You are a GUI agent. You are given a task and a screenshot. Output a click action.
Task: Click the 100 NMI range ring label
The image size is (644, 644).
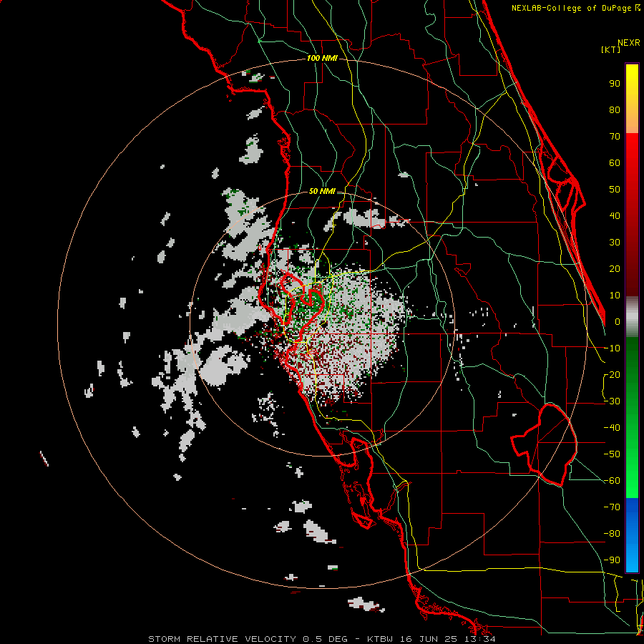[x=322, y=59]
